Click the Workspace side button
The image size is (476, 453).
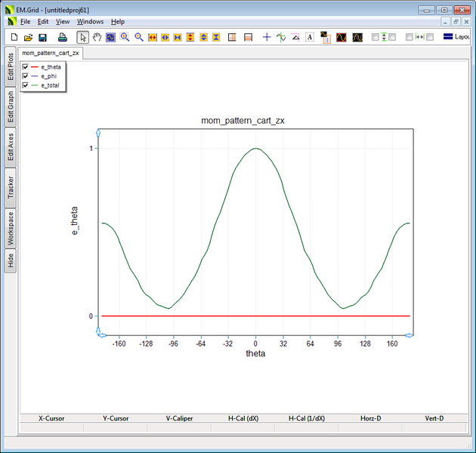click(x=10, y=228)
